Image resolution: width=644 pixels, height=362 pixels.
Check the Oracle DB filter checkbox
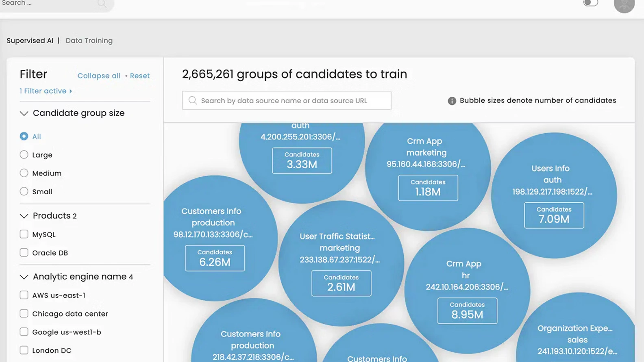(24, 253)
